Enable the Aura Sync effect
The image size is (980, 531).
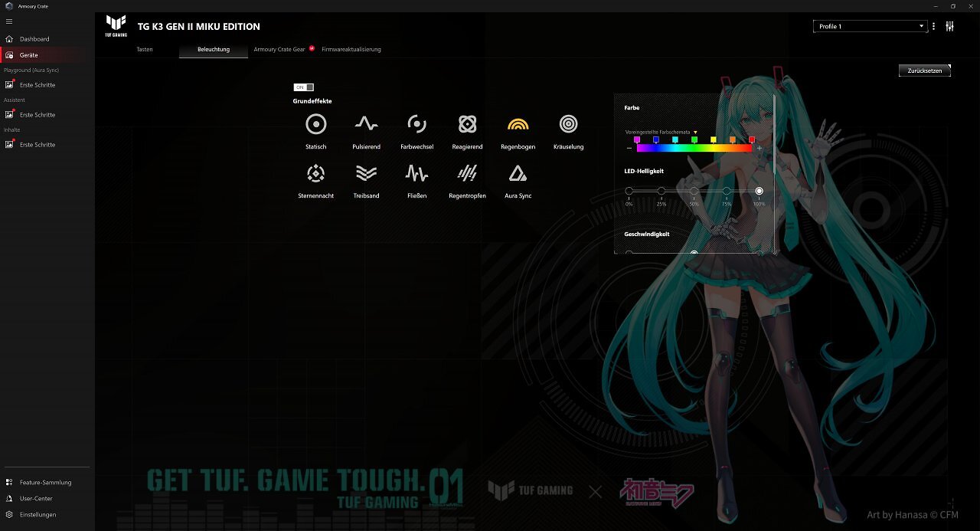pyautogui.click(x=518, y=174)
